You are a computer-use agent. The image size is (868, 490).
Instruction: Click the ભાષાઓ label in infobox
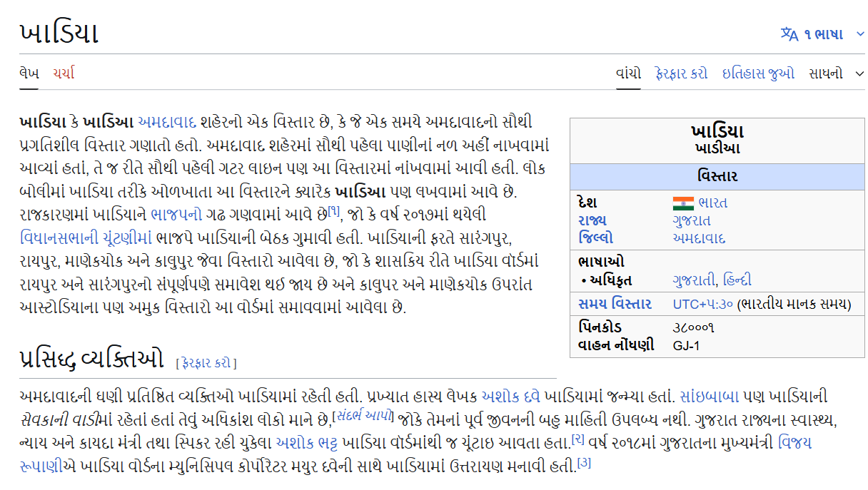point(601,262)
